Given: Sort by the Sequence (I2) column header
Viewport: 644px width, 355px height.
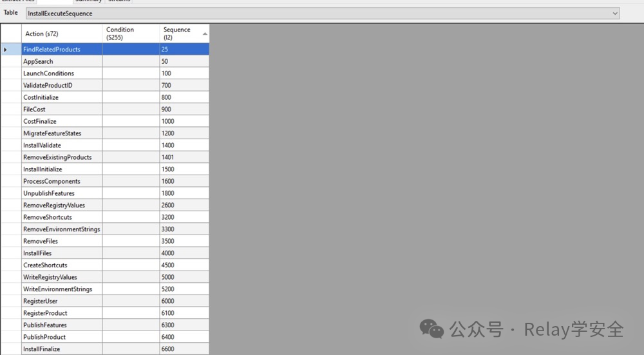Looking at the screenshot, I should coord(184,34).
